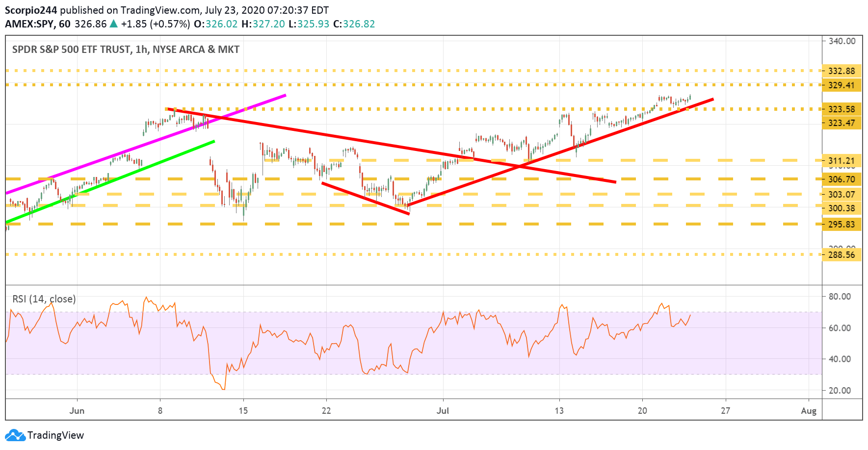Click the RSI (14, close) indicator label
Image resolution: width=868 pixels, height=450 pixels.
click(44, 299)
